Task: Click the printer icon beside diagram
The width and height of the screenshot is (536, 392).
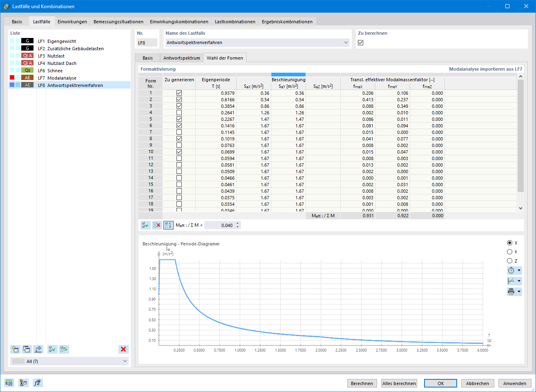Action: pyautogui.click(x=511, y=292)
